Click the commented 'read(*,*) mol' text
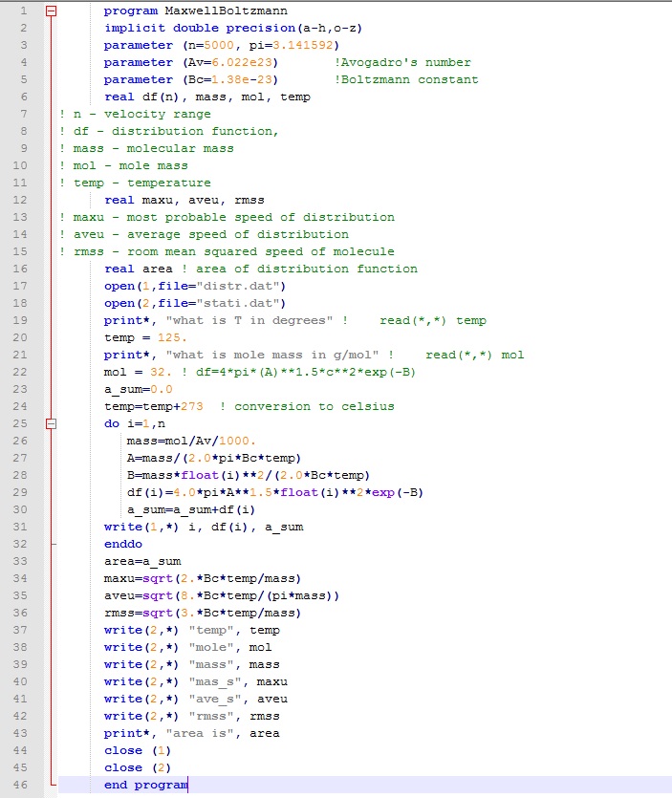 [474, 355]
